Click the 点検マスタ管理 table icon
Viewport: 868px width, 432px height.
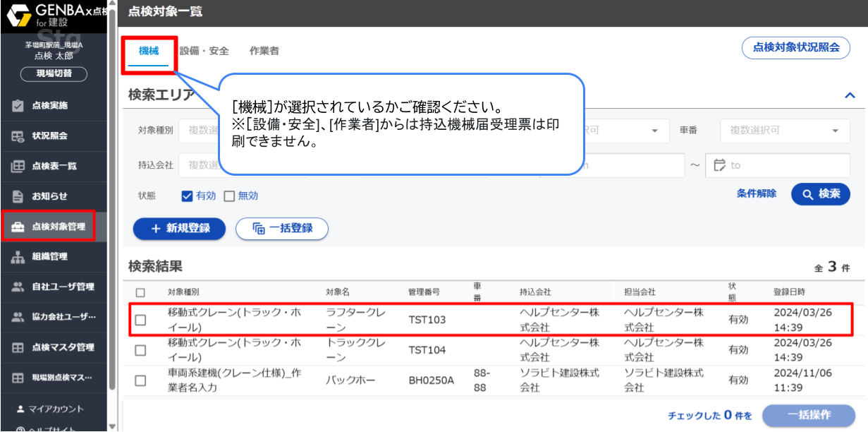pyautogui.click(x=18, y=347)
